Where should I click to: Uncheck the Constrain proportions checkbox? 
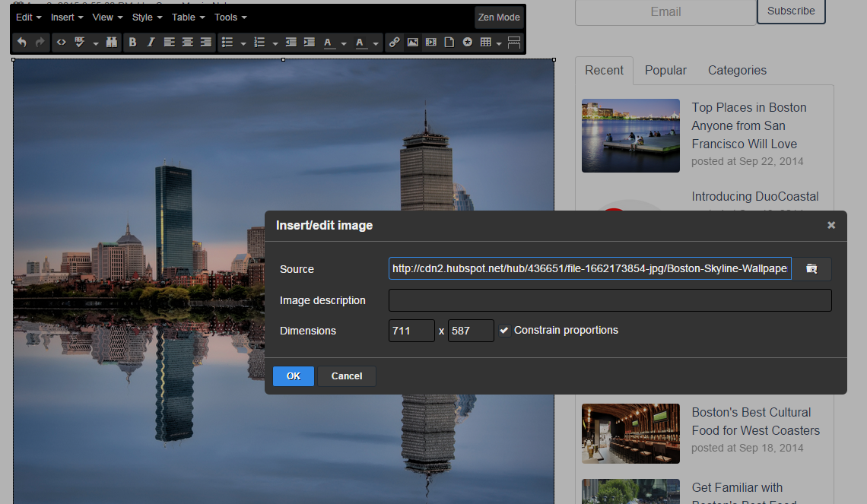(x=504, y=331)
